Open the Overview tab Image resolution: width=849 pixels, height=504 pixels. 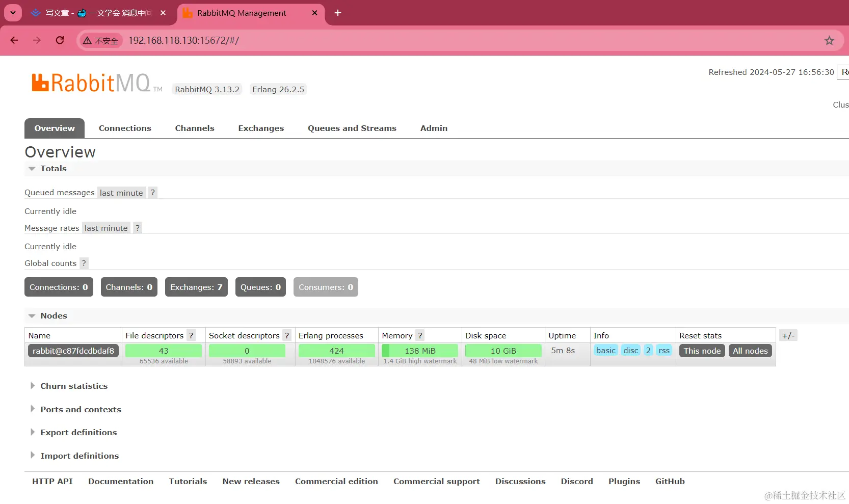[x=55, y=128]
